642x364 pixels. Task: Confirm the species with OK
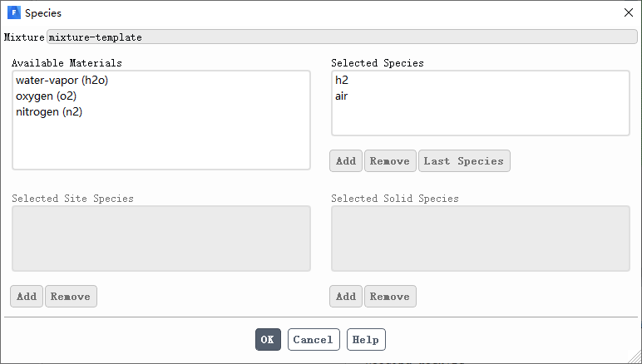coord(267,340)
